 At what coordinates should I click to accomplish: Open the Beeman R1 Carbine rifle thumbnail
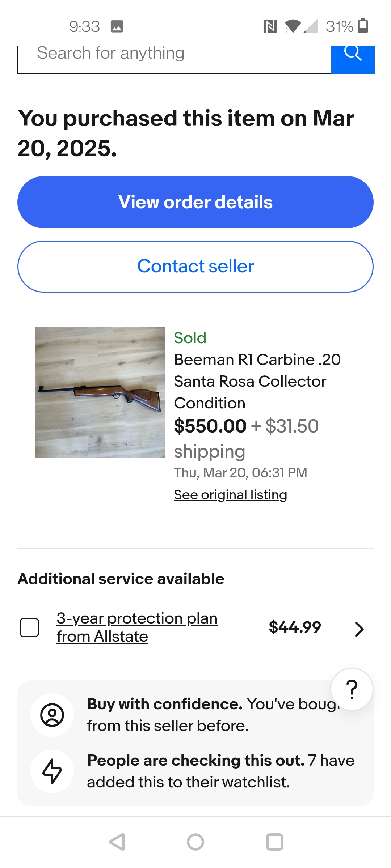pos(100,392)
